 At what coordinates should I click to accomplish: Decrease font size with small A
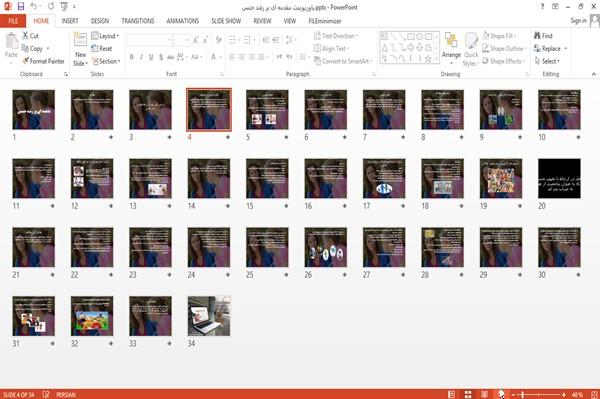click(205, 40)
